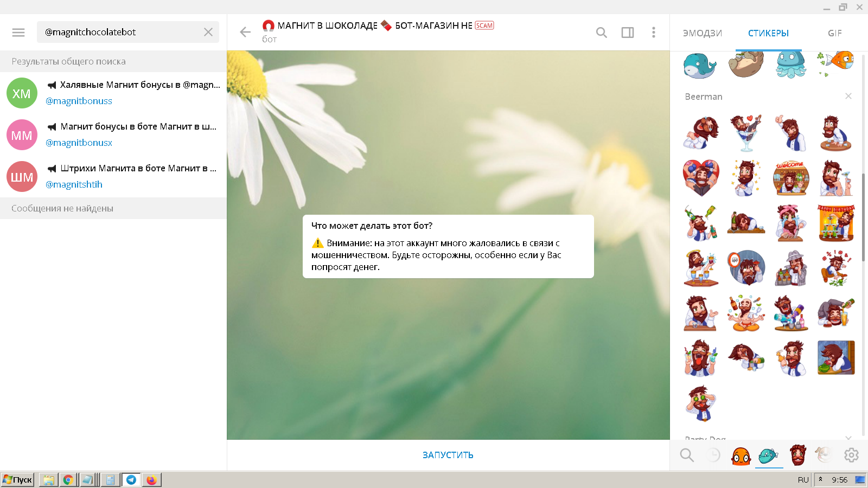
Task: Send the blue whale sticker
Action: 700,65
